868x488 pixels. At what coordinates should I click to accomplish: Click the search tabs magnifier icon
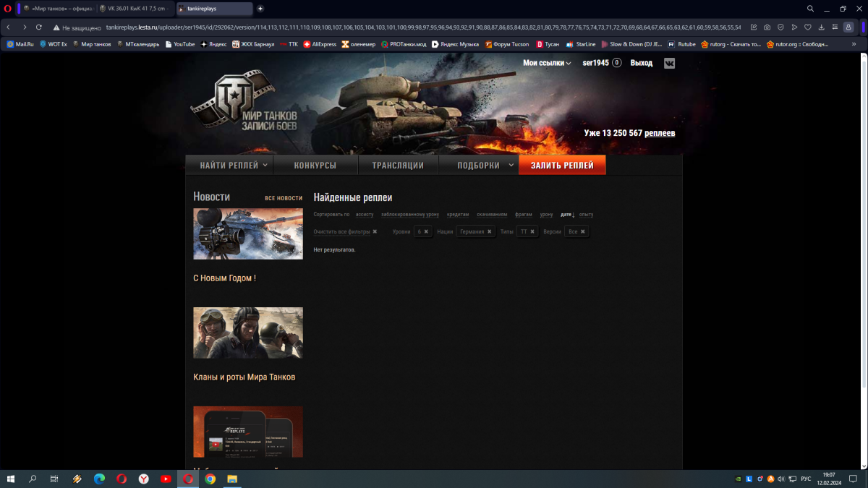coord(810,8)
